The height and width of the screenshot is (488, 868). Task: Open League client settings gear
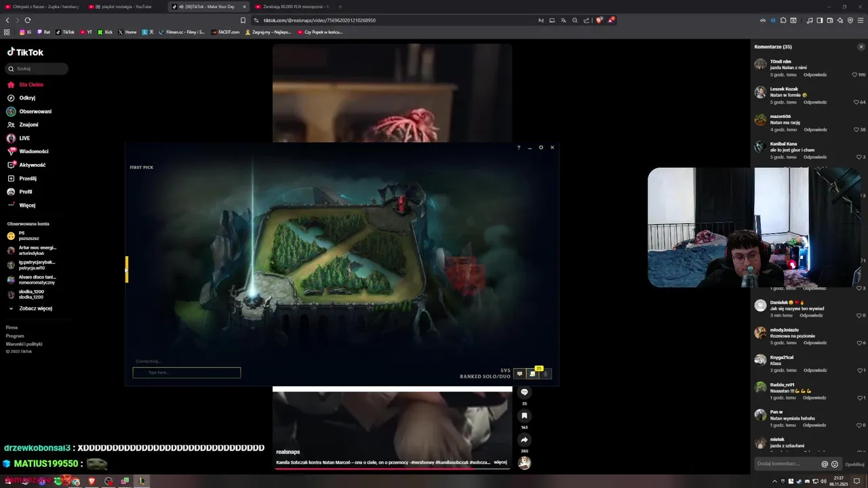pos(541,147)
